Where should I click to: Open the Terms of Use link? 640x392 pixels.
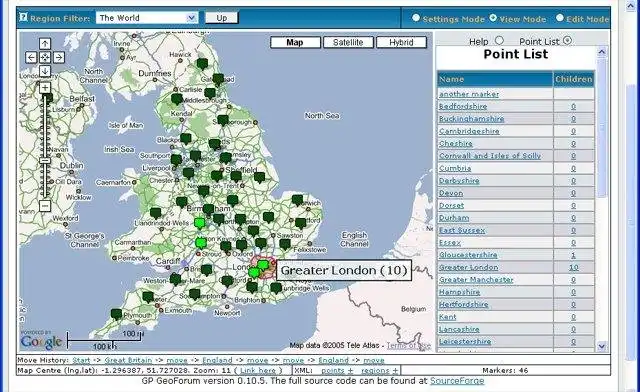tap(408, 345)
